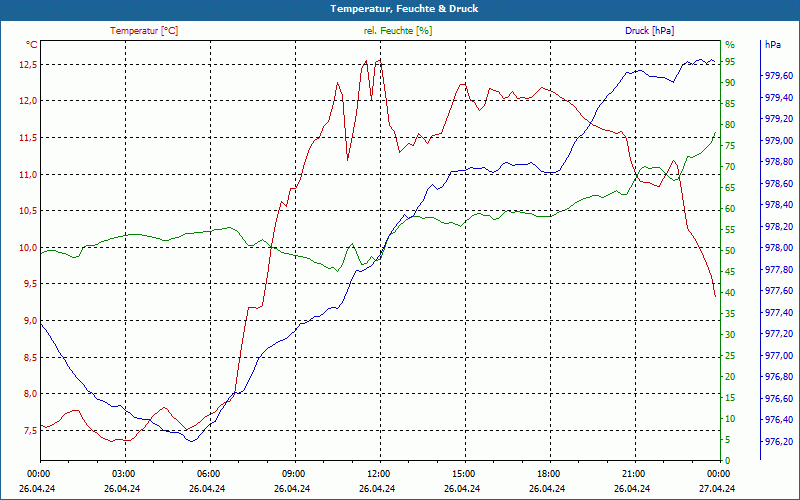Click humidity axis tick '95'

point(730,61)
